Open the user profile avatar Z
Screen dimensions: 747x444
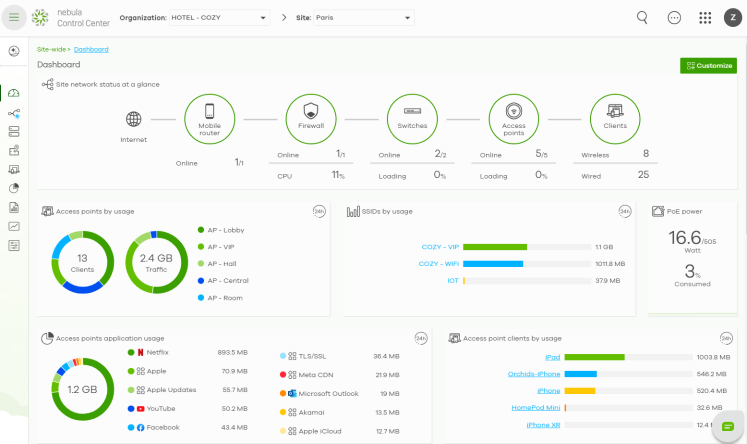tap(732, 18)
